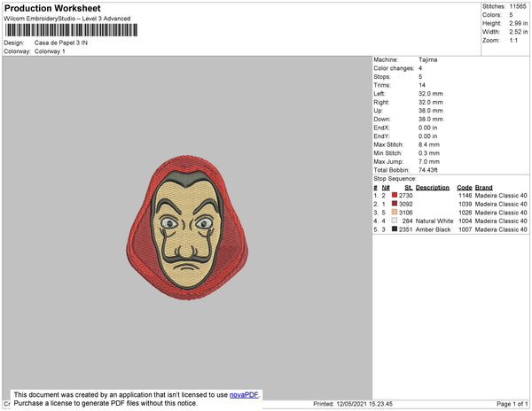Image resolution: width=532 pixels, height=411 pixels.
Task: Click the 'Natural White' description text
Action: click(434, 221)
